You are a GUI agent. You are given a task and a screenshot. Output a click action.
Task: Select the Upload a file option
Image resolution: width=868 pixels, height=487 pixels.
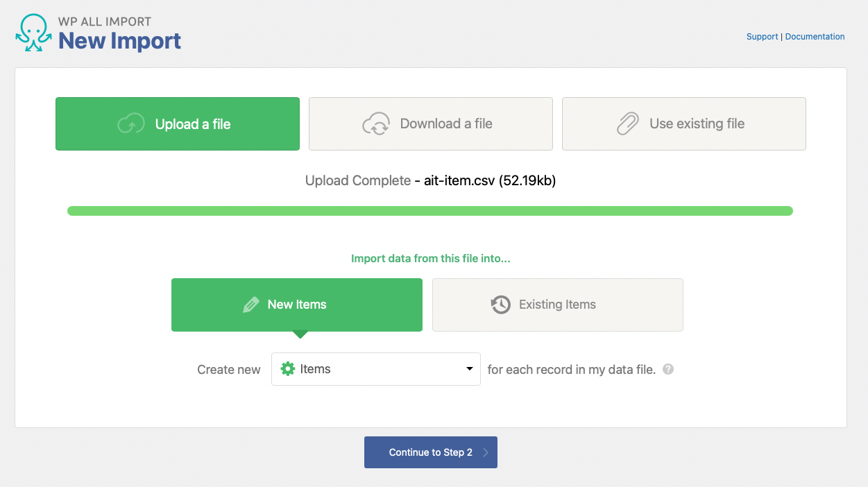pos(178,124)
